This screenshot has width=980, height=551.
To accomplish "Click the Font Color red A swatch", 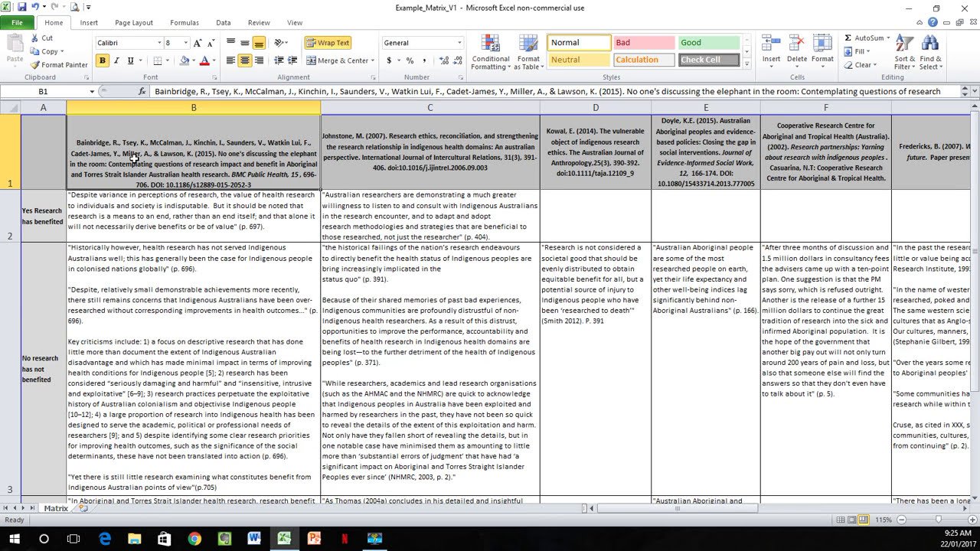I will tap(204, 60).
